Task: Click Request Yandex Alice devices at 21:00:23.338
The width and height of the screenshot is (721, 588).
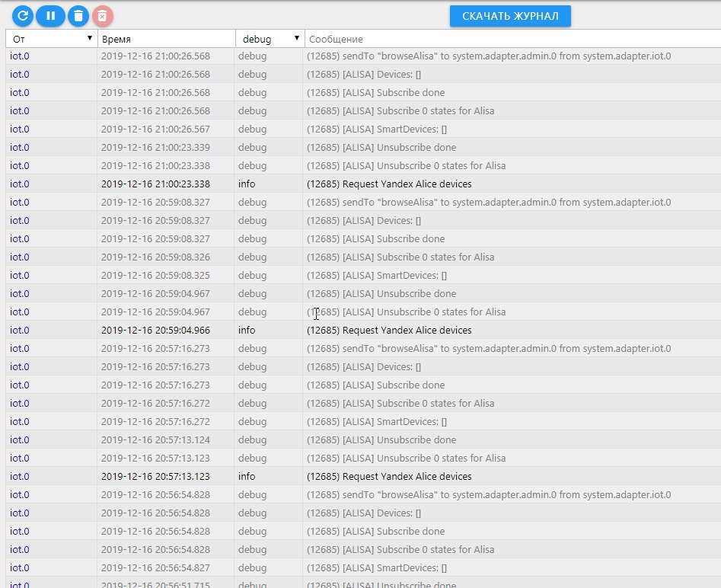Action: point(389,184)
